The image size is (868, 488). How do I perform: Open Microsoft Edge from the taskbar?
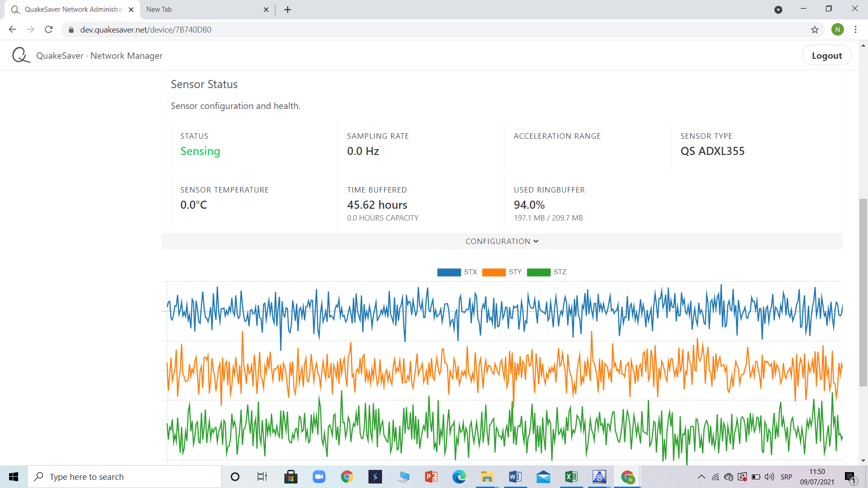click(459, 477)
